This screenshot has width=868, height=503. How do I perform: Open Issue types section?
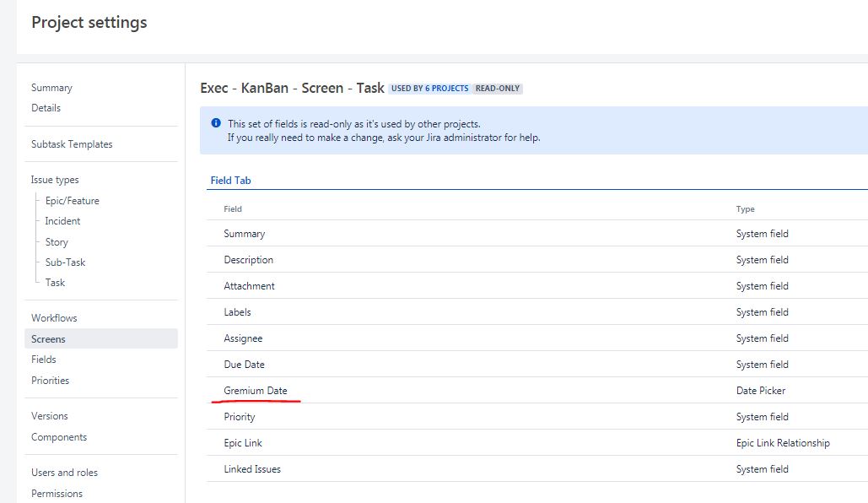(55, 180)
